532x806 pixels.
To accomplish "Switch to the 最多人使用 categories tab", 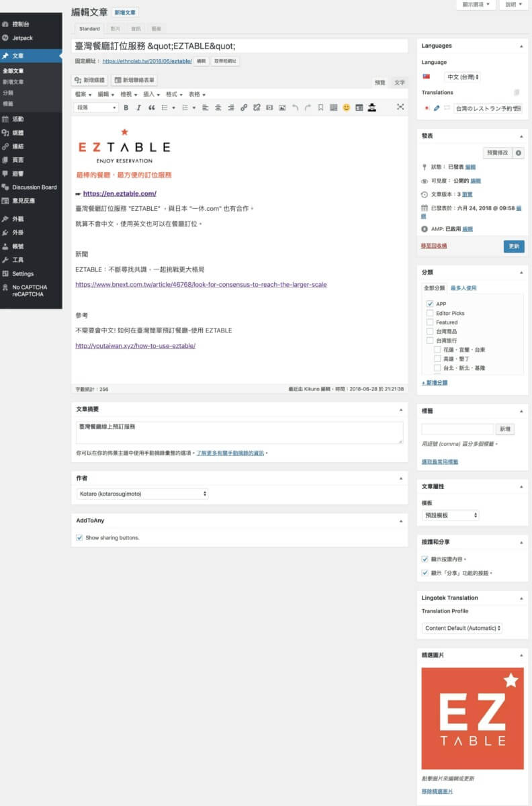I will 463,288.
